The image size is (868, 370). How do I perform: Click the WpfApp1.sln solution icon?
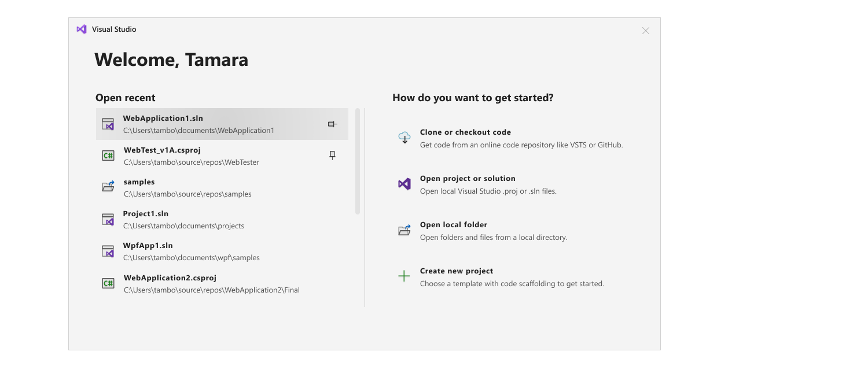108,251
